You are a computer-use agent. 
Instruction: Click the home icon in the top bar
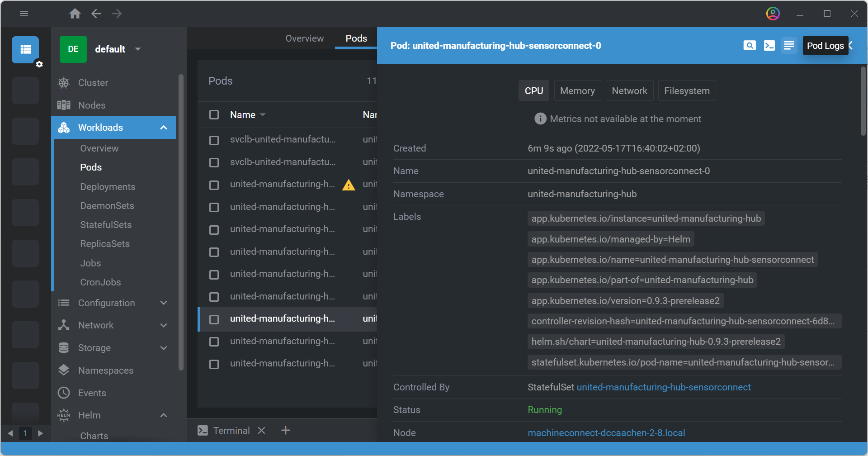(x=75, y=14)
